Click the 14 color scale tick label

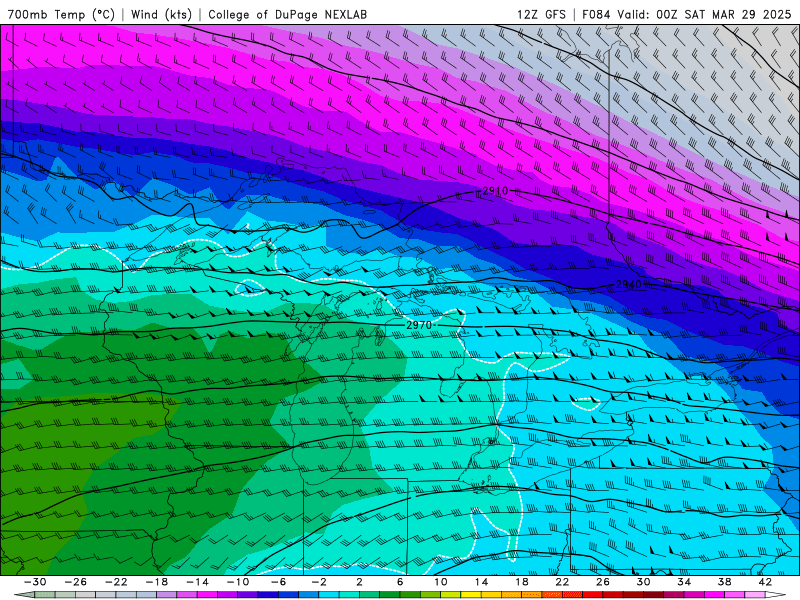481,582
